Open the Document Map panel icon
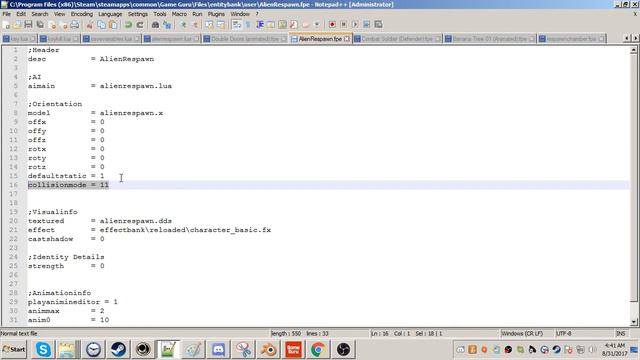The height and width of the screenshot is (360, 640). tap(282, 25)
